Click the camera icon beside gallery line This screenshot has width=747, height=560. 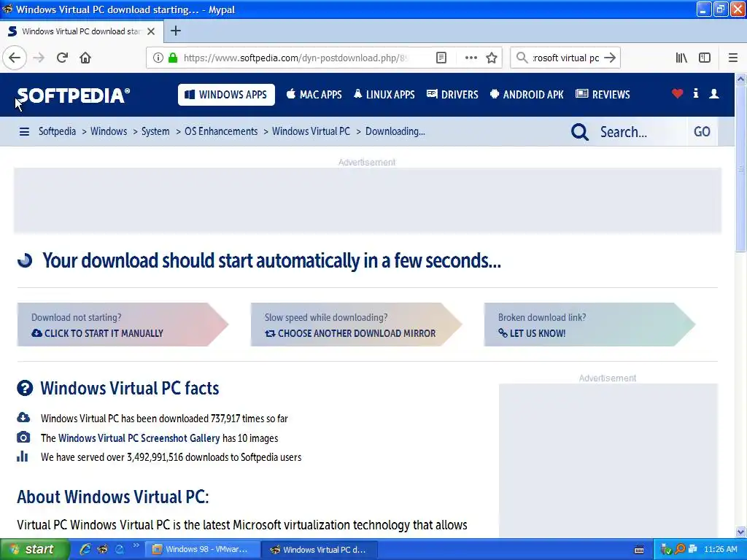(x=23, y=437)
